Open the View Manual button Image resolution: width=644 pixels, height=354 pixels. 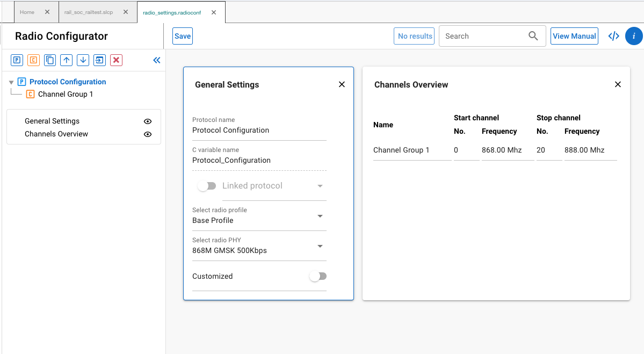point(574,36)
